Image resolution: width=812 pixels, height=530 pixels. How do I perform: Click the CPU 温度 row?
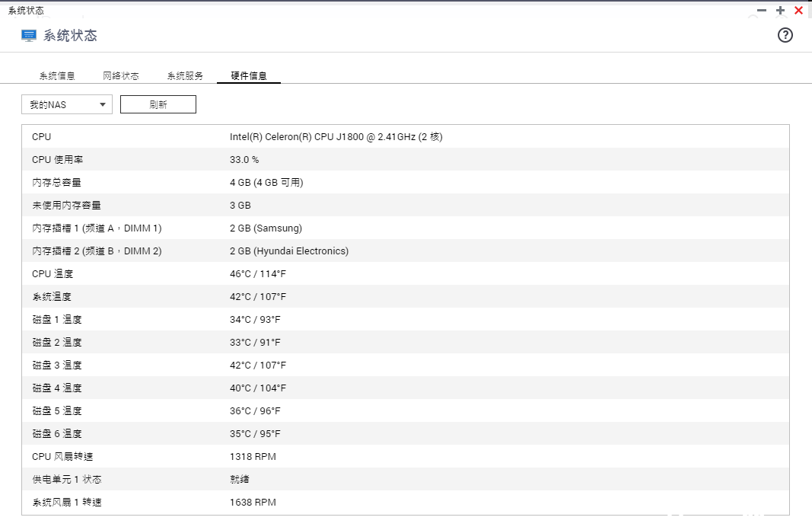[405, 274]
